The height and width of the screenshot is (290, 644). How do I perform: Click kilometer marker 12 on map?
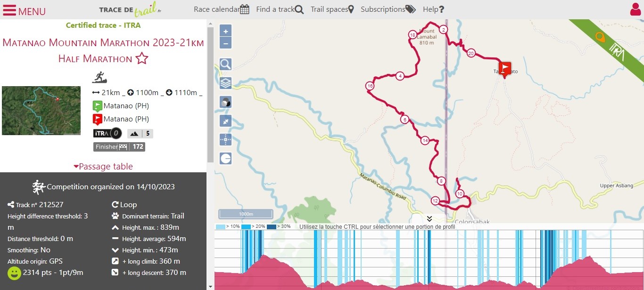(x=435, y=201)
